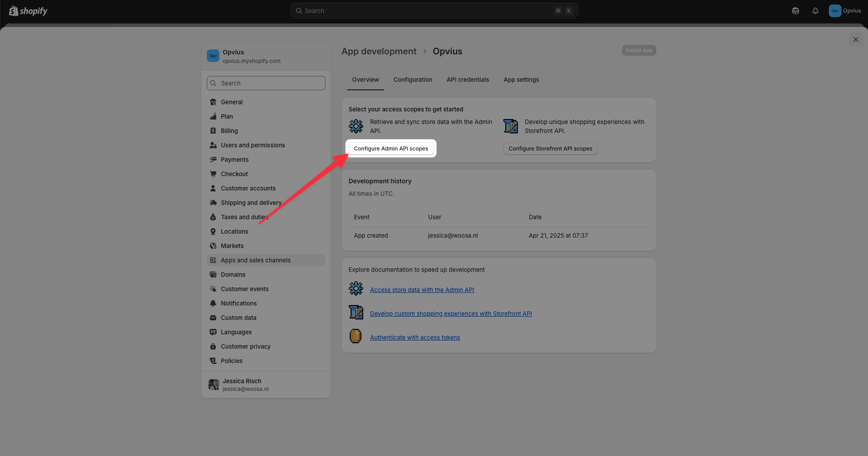Click the Opvius store avatar in sidebar

[213, 56]
